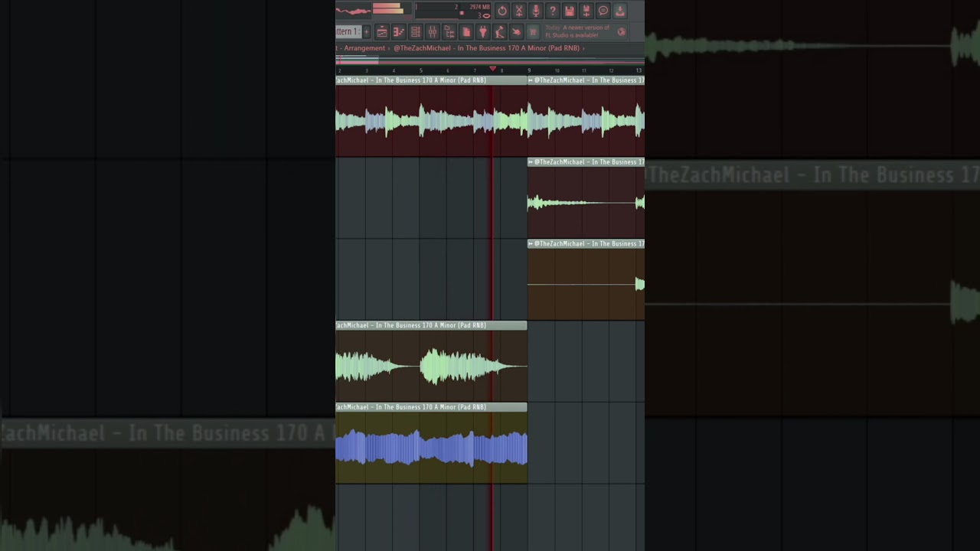Click the globe icon in news panel

coord(622,31)
